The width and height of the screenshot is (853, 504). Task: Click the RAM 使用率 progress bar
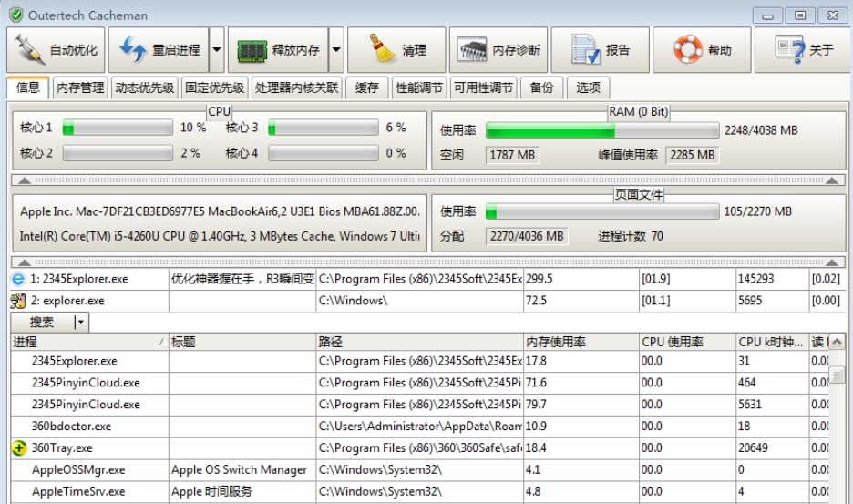click(602, 130)
